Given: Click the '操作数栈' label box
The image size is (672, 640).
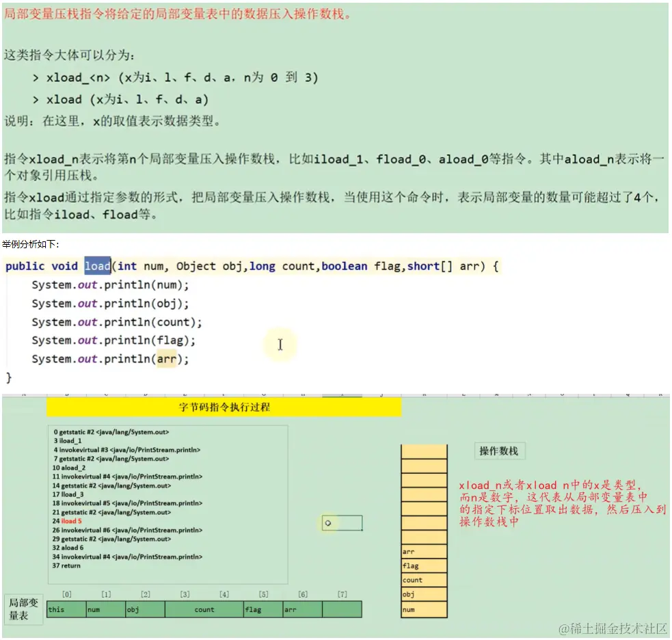Looking at the screenshot, I should [x=499, y=451].
